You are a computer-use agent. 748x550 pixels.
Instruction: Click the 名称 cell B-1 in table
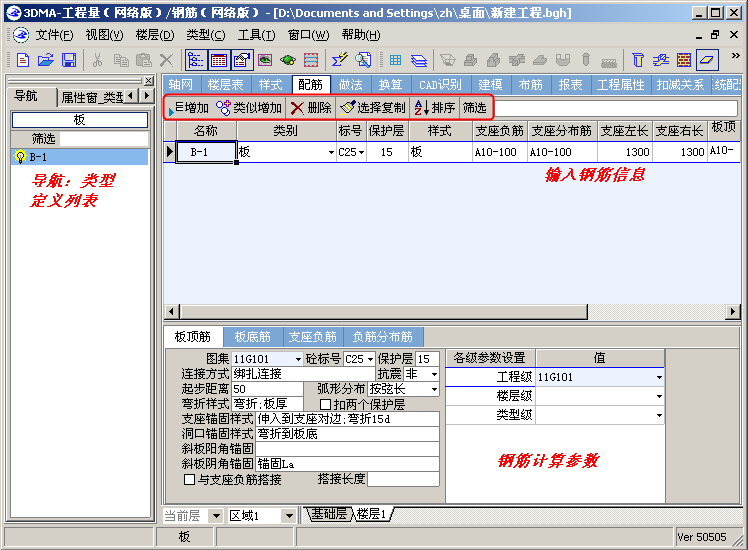206,152
